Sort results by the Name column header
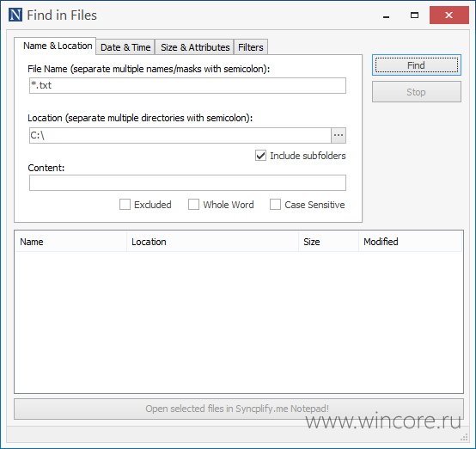Image resolution: width=476 pixels, height=449 pixels. 70,242
